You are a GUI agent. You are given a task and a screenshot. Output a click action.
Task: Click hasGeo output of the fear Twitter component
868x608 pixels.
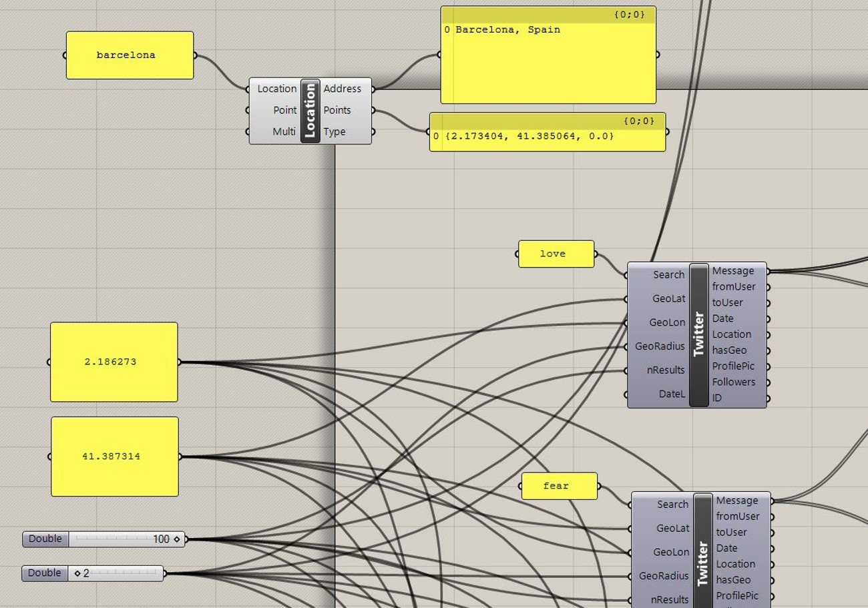pos(733,580)
